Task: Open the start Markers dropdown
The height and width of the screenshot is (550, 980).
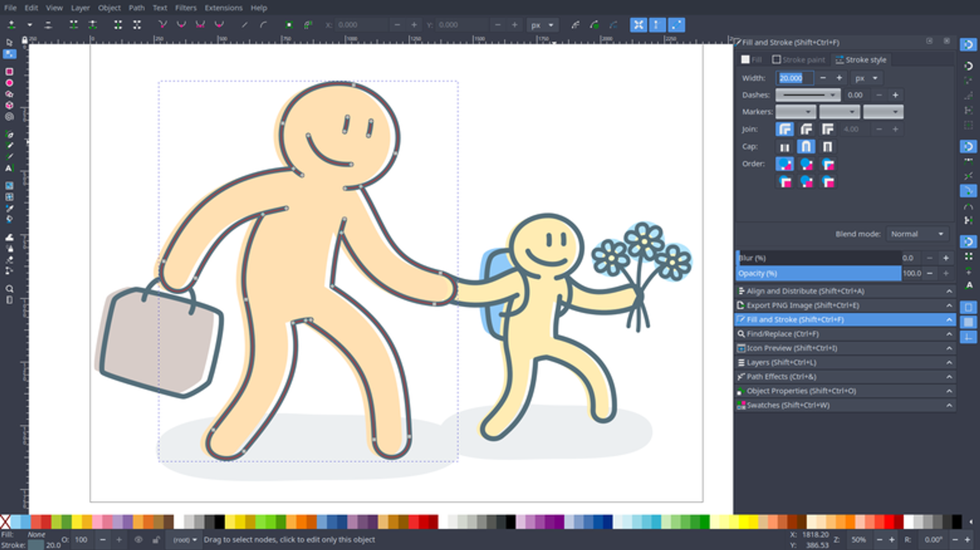Action: (796, 112)
